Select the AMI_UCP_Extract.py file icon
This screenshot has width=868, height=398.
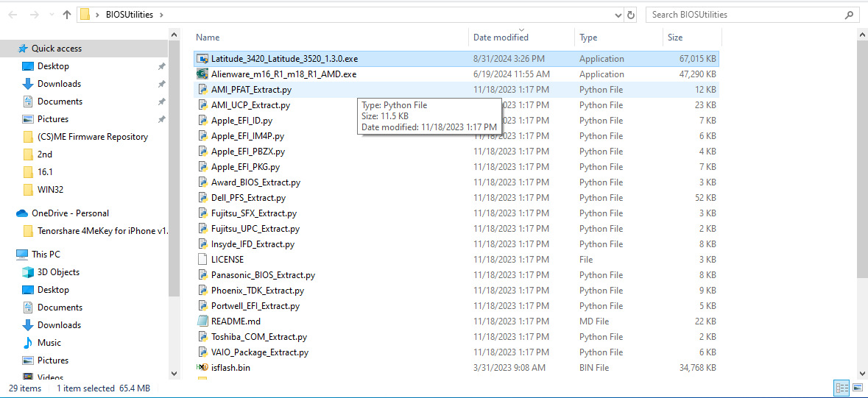tap(202, 105)
